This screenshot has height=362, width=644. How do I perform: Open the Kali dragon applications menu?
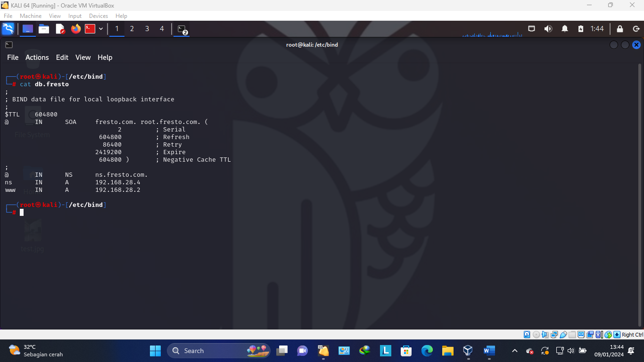[x=8, y=29]
